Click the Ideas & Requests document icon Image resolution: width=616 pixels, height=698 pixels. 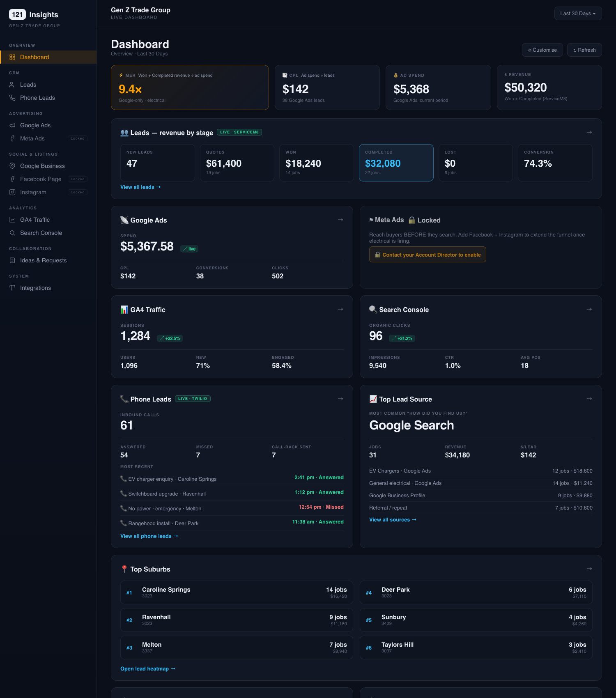pyautogui.click(x=12, y=260)
